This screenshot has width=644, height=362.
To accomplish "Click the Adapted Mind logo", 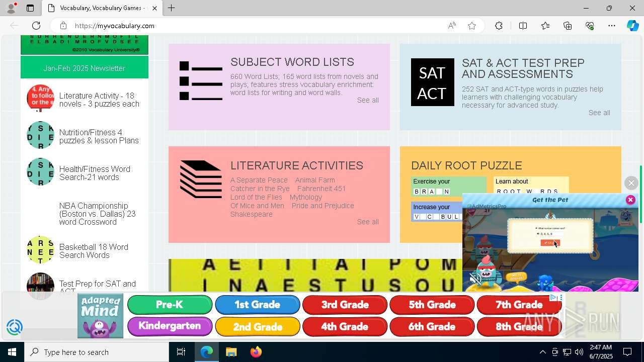I will tap(100, 316).
